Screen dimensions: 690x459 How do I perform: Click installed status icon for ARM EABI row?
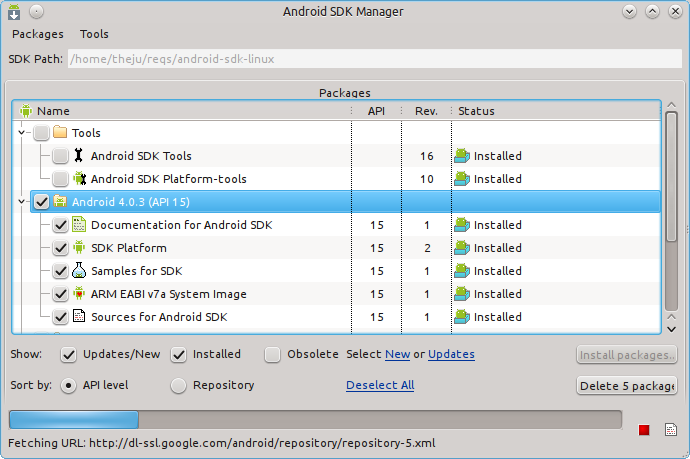tap(462, 294)
